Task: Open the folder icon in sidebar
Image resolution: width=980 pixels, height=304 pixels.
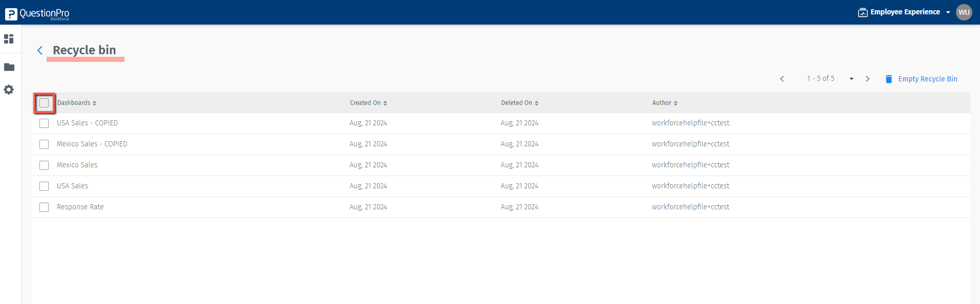Action: click(9, 67)
